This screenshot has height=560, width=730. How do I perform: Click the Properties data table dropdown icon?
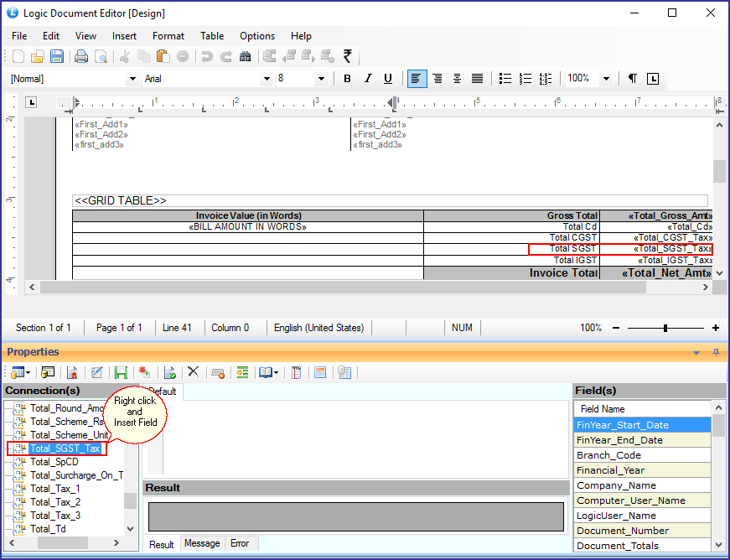click(20, 372)
